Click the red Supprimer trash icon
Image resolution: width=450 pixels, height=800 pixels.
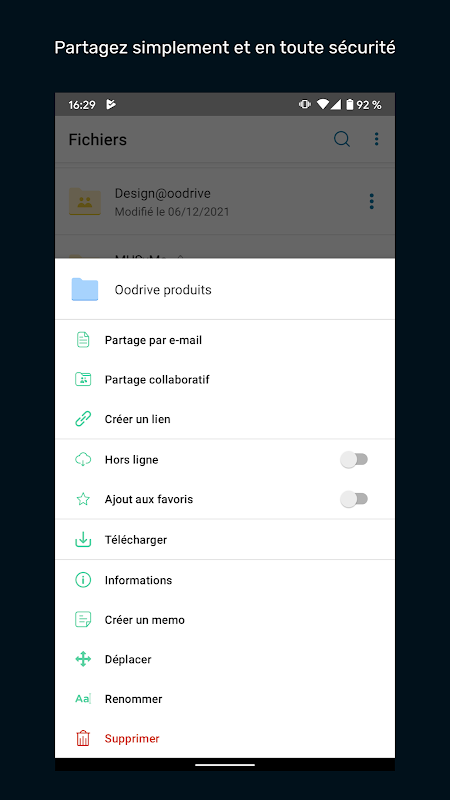(x=83, y=738)
